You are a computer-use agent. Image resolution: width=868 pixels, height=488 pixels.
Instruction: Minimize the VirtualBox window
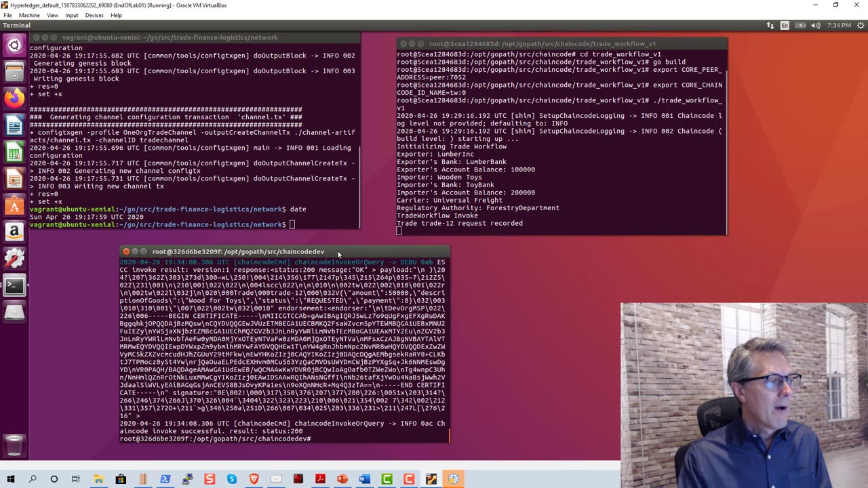pos(815,5)
